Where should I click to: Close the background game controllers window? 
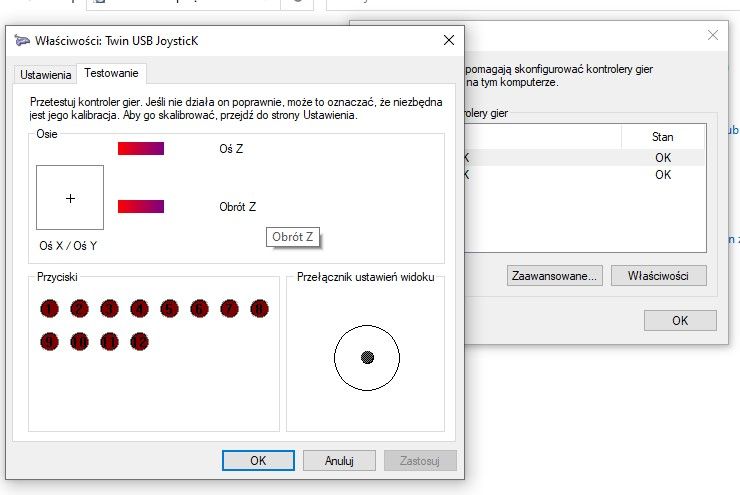(713, 35)
